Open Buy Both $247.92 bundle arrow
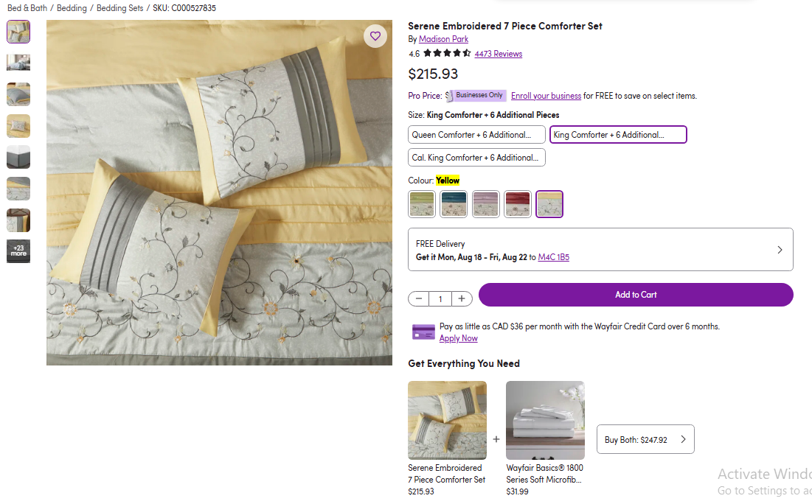 (x=683, y=439)
